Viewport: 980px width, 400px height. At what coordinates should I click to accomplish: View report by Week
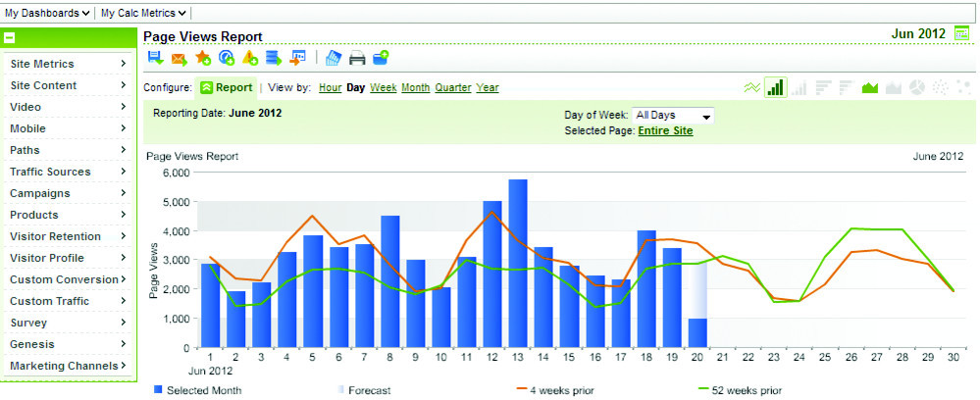pyautogui.click(x=383, y=87)
